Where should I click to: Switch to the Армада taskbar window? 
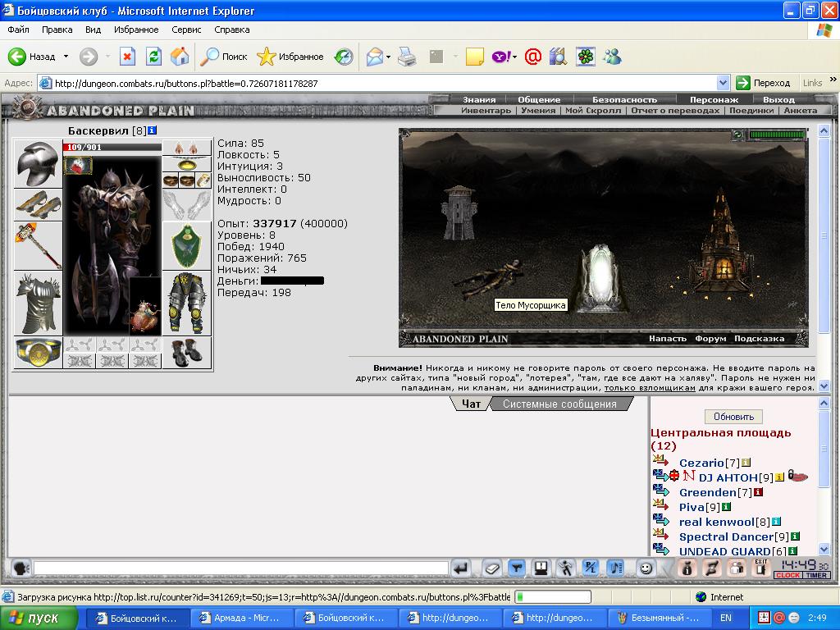(x=242, y=618)
